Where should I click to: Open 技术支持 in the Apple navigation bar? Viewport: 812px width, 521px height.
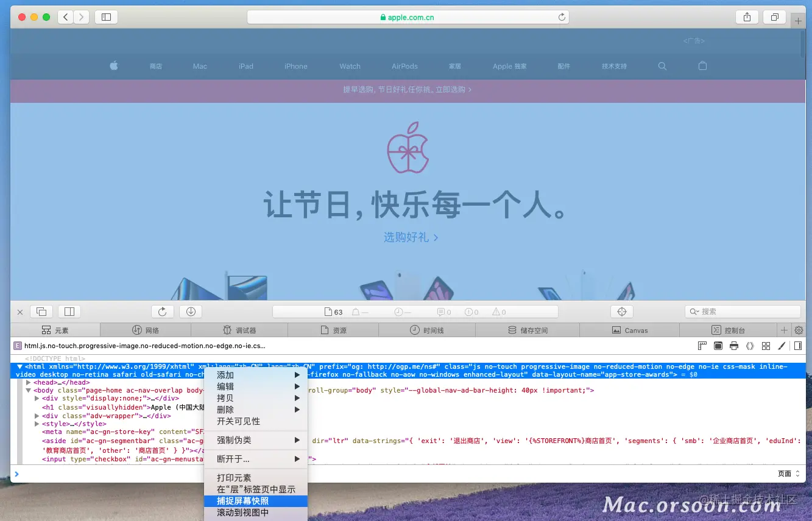(x=614, y=66)
